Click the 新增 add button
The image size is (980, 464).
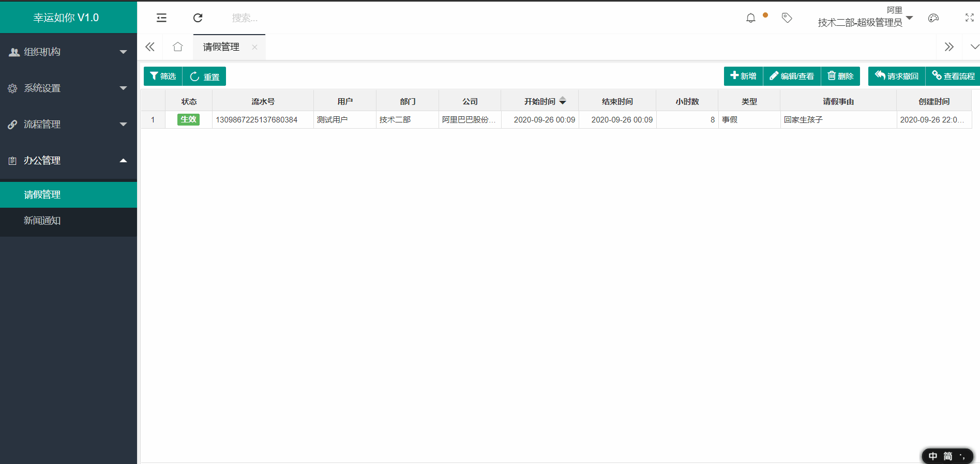point(743,76)
